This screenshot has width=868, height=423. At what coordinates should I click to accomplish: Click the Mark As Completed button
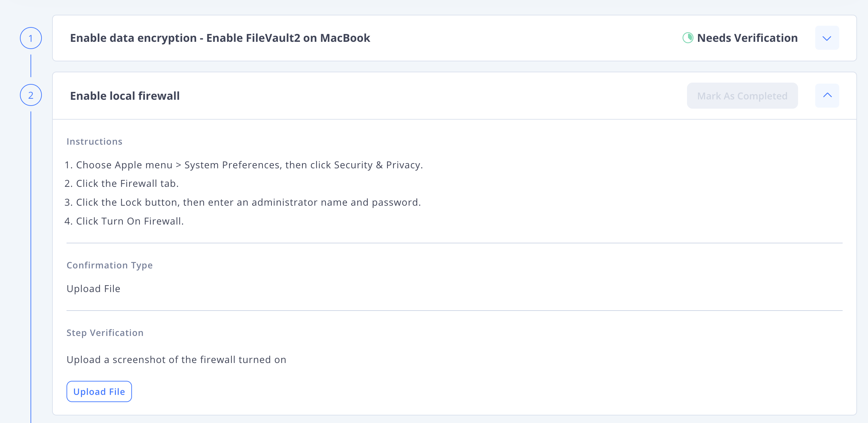coord(742,96)
